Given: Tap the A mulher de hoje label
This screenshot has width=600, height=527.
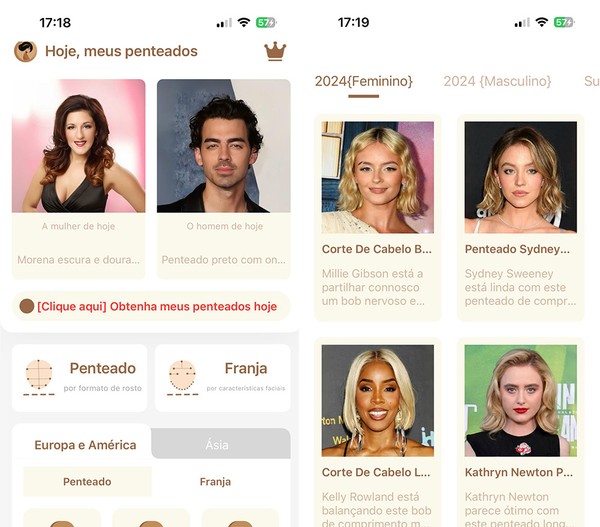Looking at the screenshot, I should (x=78, y=226).
